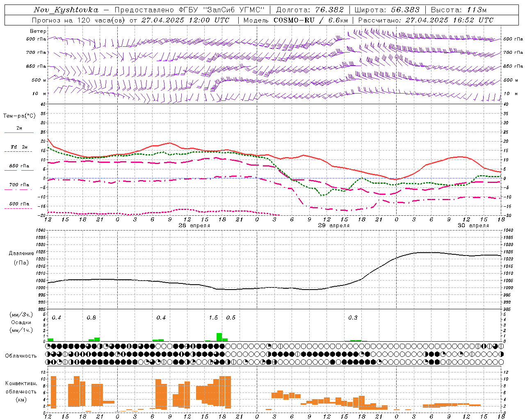The image size is (525, 420).
Task: Click the 'Предоставлено ФГБУ "ЗапСиб УГМС"' provider text
Action: [x=189, y=10]
